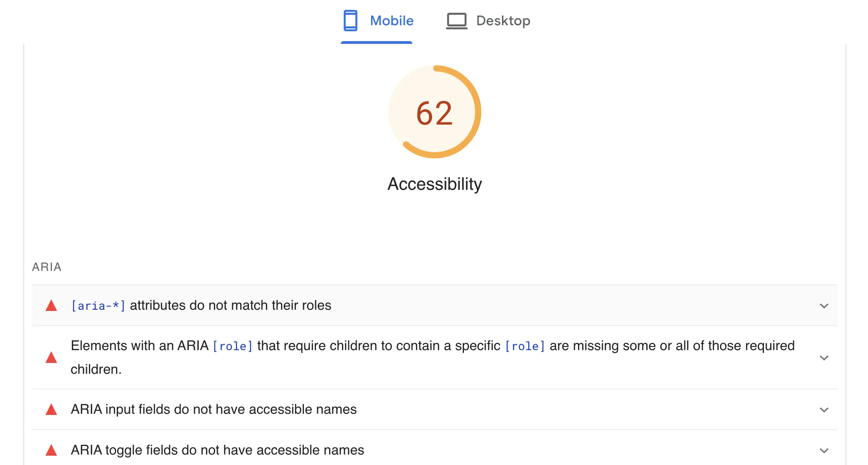Viewport: 868px width, 465px height.
Task: Open 'ARIA input fields do not have accessible names'
Action: [214, 409]
